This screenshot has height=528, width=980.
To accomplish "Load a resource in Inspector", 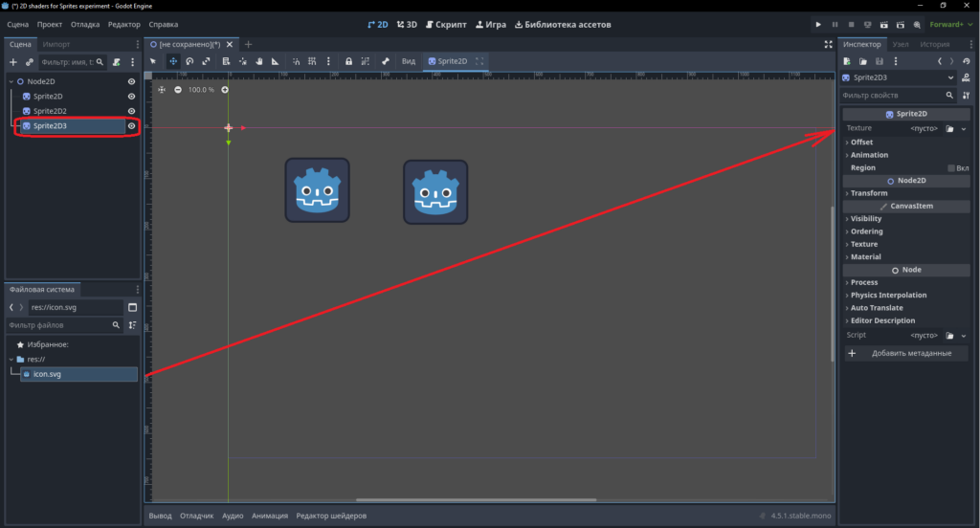I will click(863, 61).
